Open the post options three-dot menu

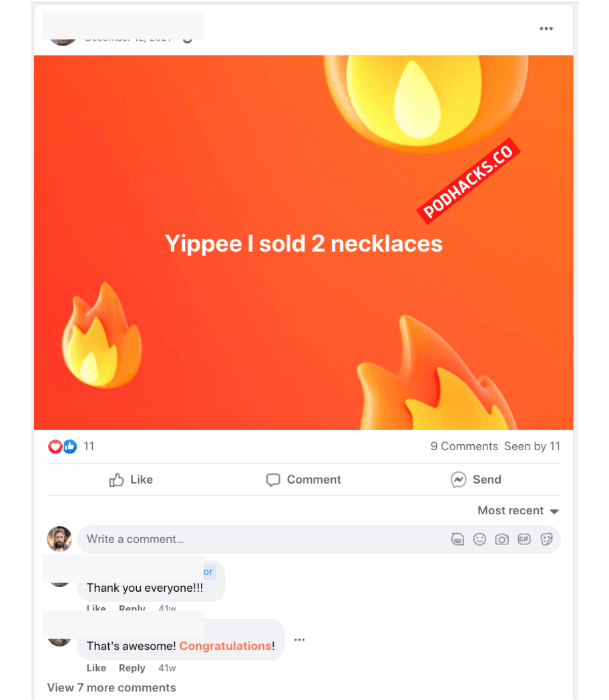coord(546,29)
